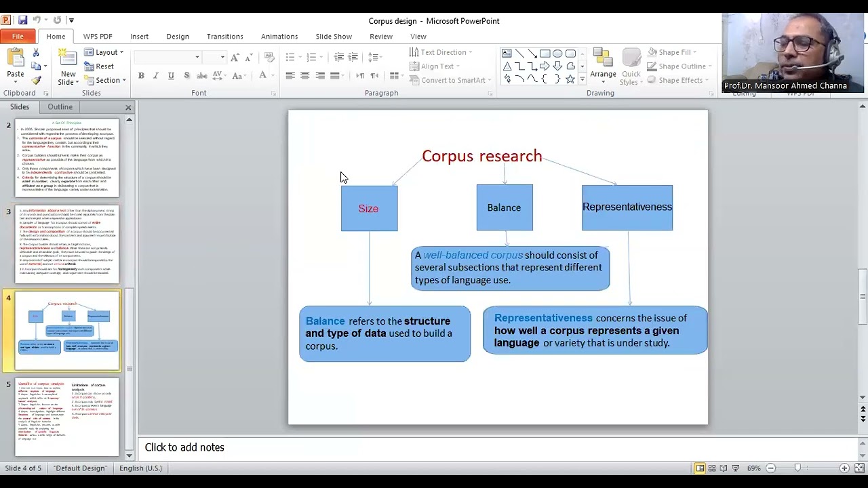Align text right
The image size is (868, 488).
320,76
